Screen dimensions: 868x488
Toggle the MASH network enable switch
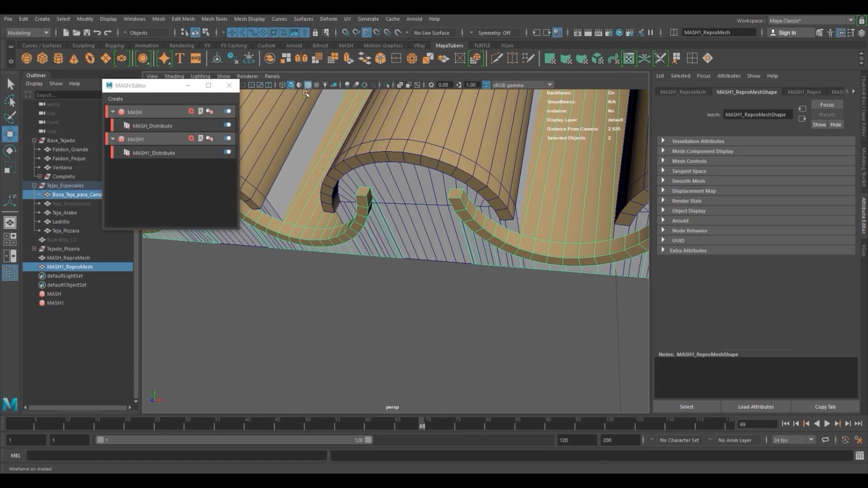[x=227, y=111]
